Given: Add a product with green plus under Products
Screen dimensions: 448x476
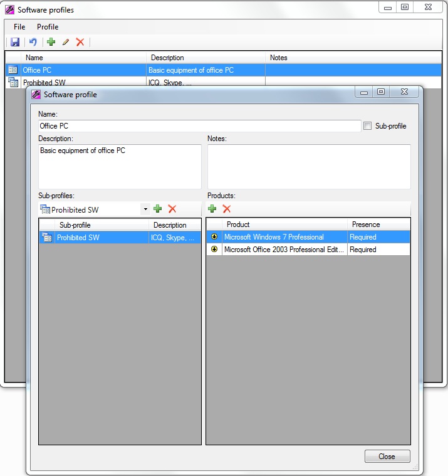Looking at the screenshot, I should click(x=212, y=209).
